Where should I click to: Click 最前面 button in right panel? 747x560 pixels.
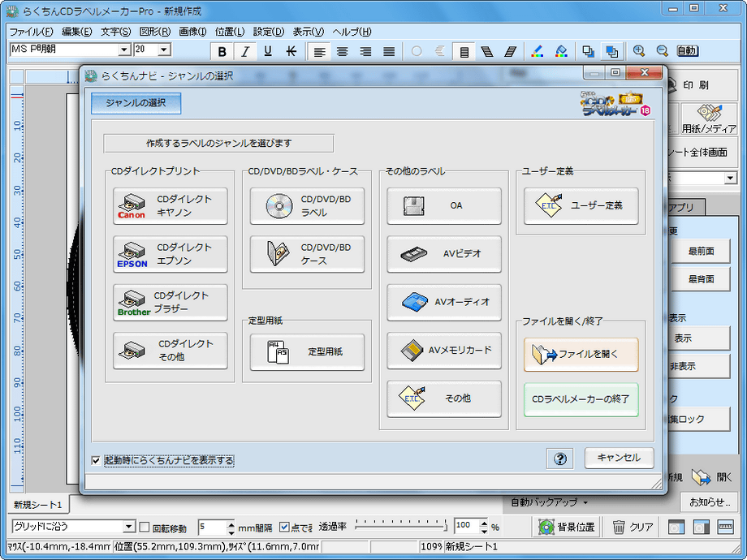(x=701, y=252)
